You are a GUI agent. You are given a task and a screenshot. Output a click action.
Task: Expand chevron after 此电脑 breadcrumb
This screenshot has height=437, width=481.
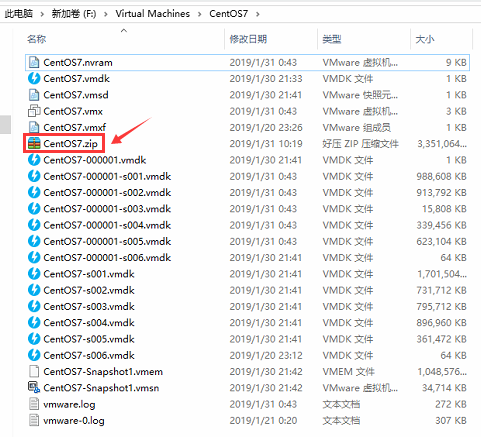point(42,14)
